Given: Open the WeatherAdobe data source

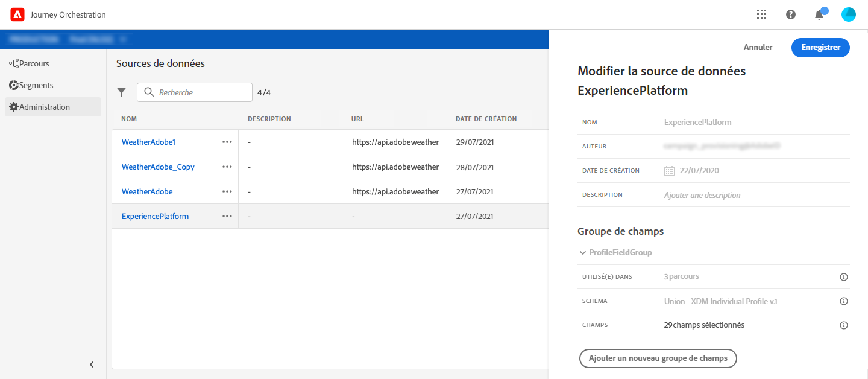Looking at the screenshot, I should 147,191.
